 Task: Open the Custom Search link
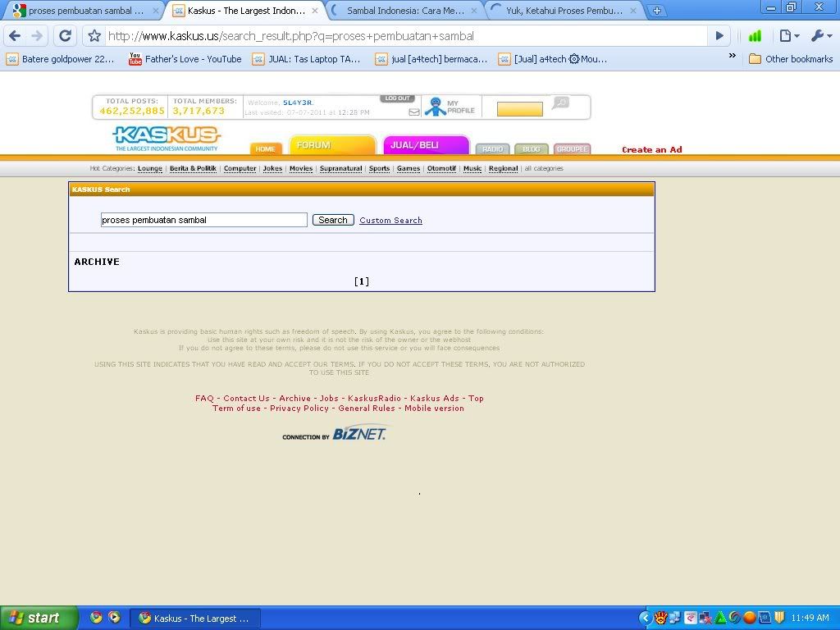tap(390, 220)
